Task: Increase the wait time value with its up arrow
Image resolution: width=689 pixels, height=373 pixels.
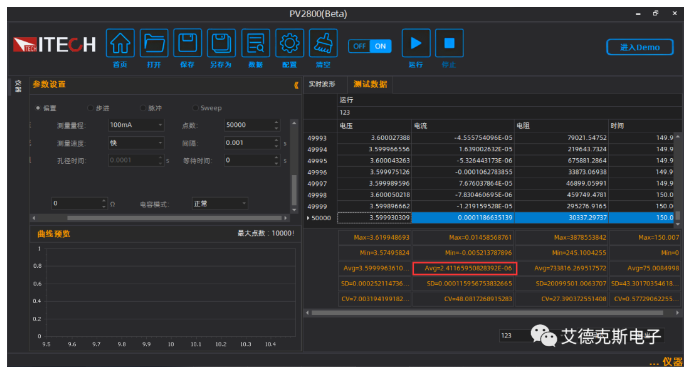Action: [x=276, y=158]
